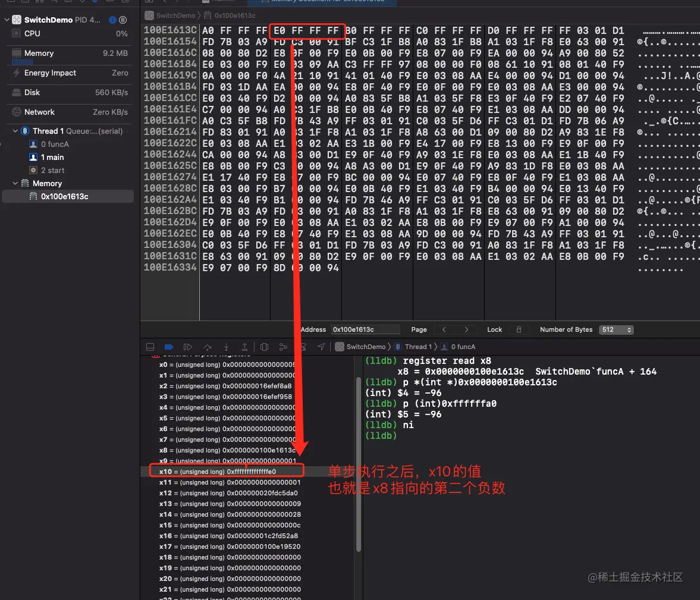The width and height of the screenshot is (700, 600).
Task: Click SwitchDemo in editor jump bar
Action: pyautogui.click(x=170, y=15)
